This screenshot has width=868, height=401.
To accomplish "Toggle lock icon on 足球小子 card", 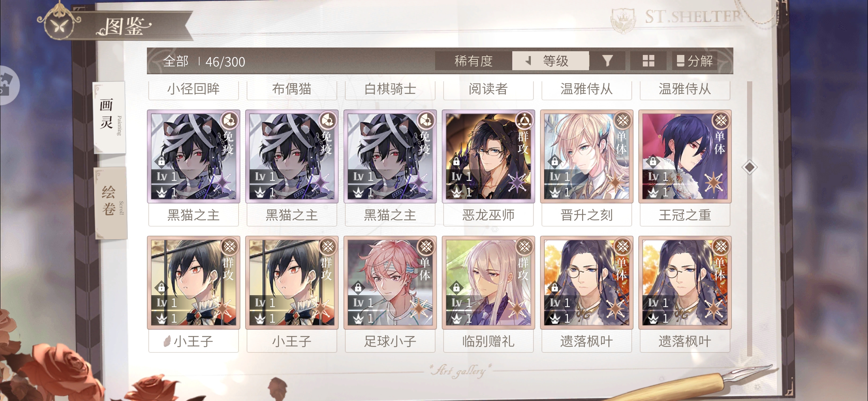I will [x=358, y=287].
